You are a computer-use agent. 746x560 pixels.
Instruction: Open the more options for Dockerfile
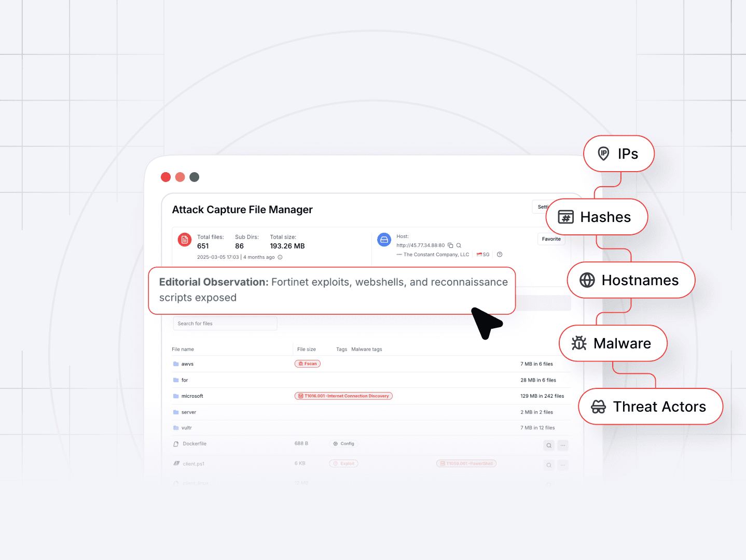563,445
